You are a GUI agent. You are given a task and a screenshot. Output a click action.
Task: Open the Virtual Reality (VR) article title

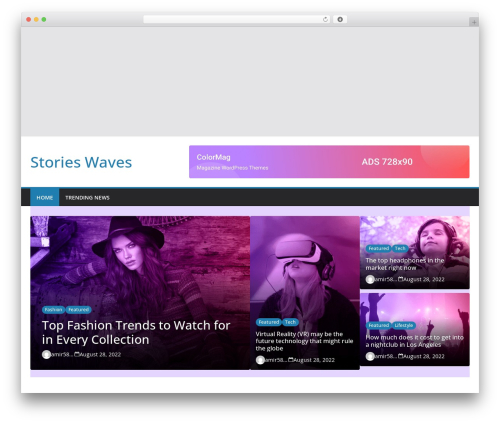(304, 341)
